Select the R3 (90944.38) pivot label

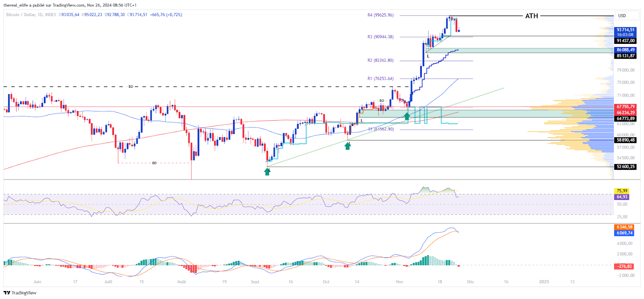(x=380, y=37)
